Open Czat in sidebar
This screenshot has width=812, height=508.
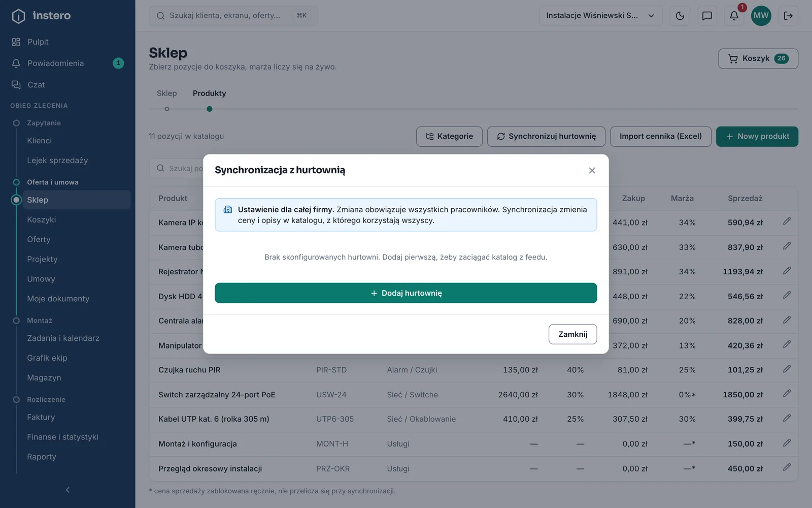(x=67, y=84)
